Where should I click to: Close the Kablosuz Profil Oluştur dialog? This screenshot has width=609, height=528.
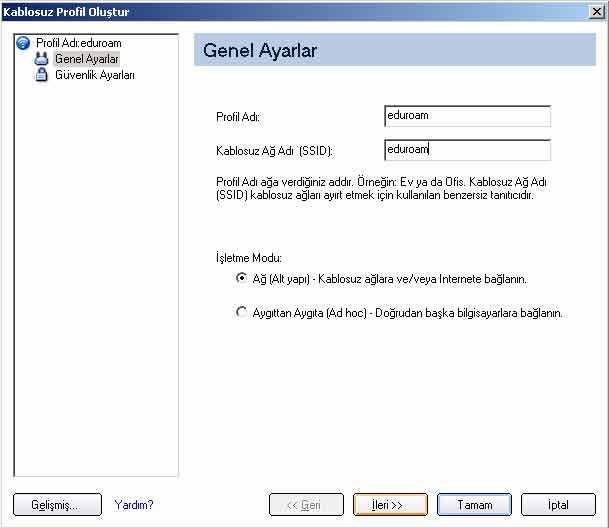[597, 12]
